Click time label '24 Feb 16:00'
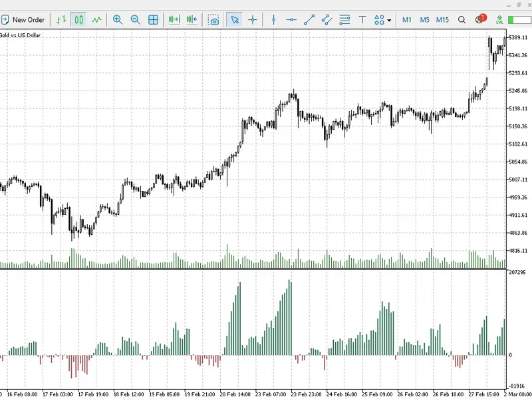 [x=342, y=394]
